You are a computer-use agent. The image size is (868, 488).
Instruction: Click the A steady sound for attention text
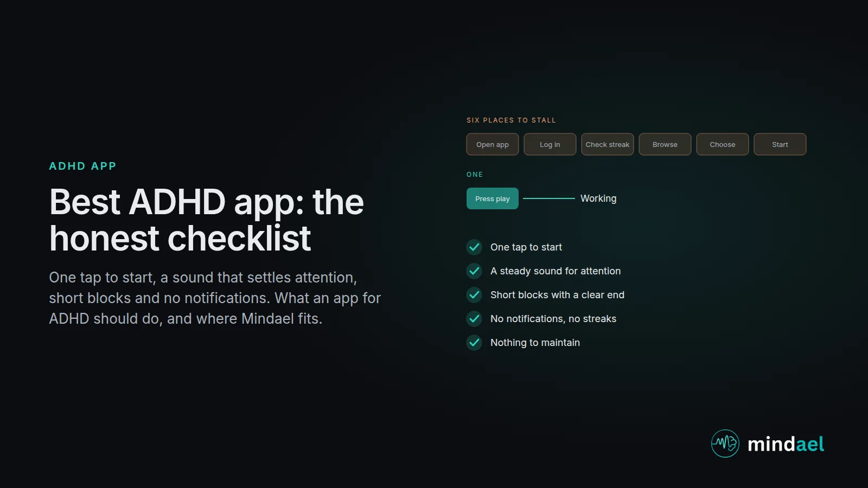click(x=556, y=271)
